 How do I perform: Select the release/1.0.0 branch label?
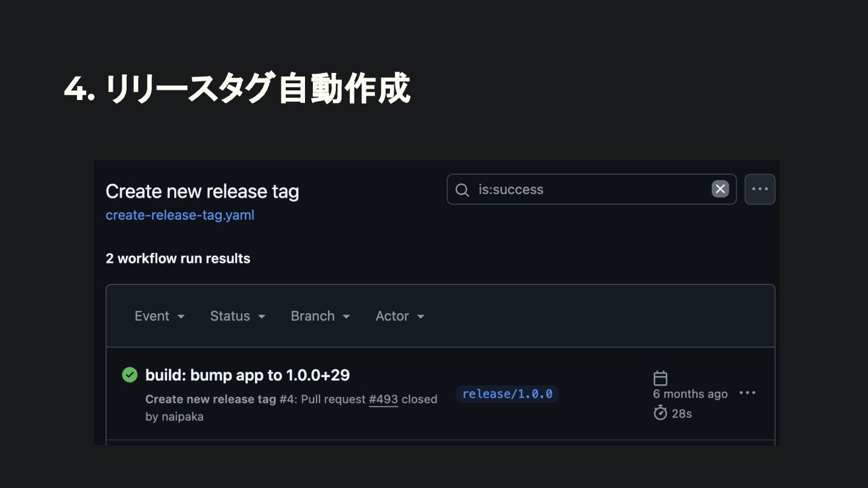click(507, 394)
